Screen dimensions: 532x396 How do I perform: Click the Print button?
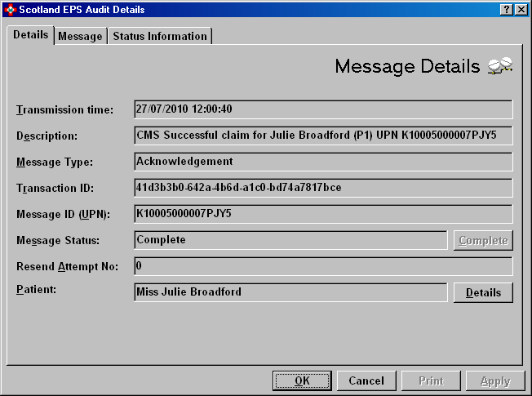[431, 380]
